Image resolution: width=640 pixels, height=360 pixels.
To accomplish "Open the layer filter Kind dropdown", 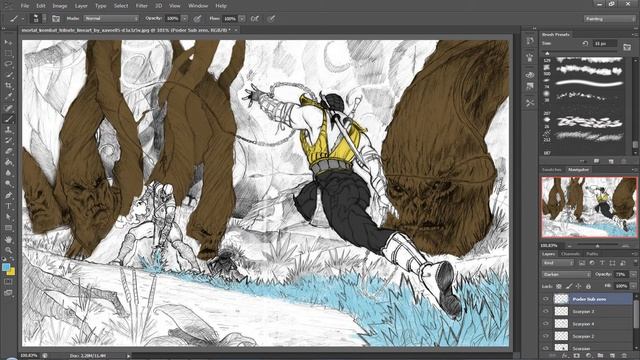I will (558, 263).
